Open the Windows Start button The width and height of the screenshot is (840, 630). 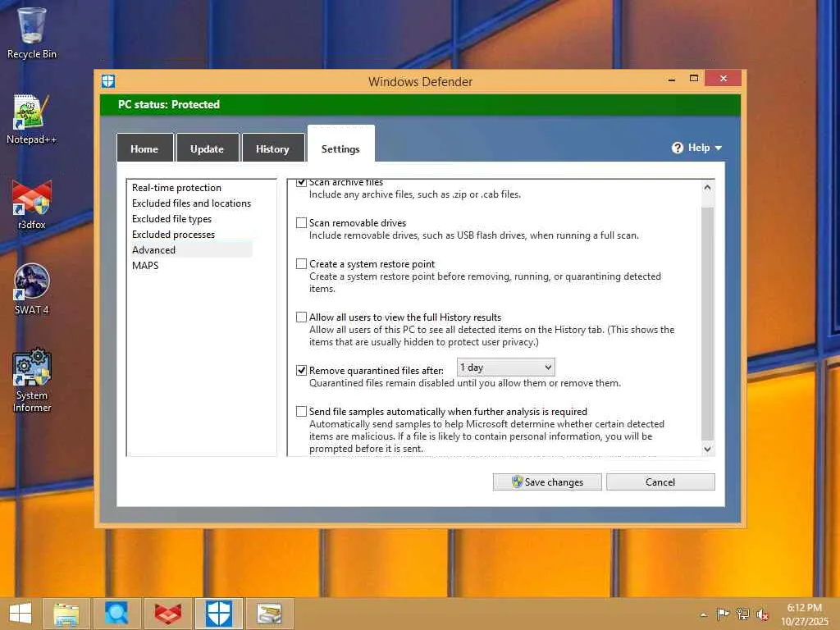(x=21, y=614)
